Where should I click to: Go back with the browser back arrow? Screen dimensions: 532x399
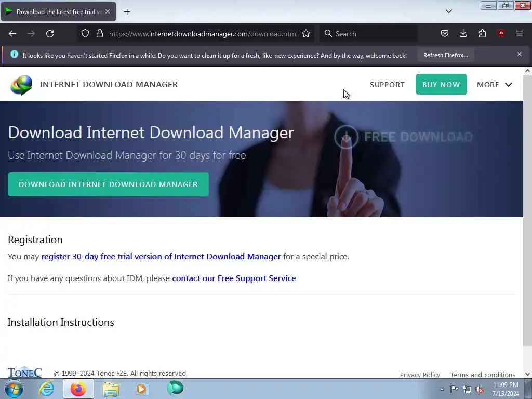[12, 34]
